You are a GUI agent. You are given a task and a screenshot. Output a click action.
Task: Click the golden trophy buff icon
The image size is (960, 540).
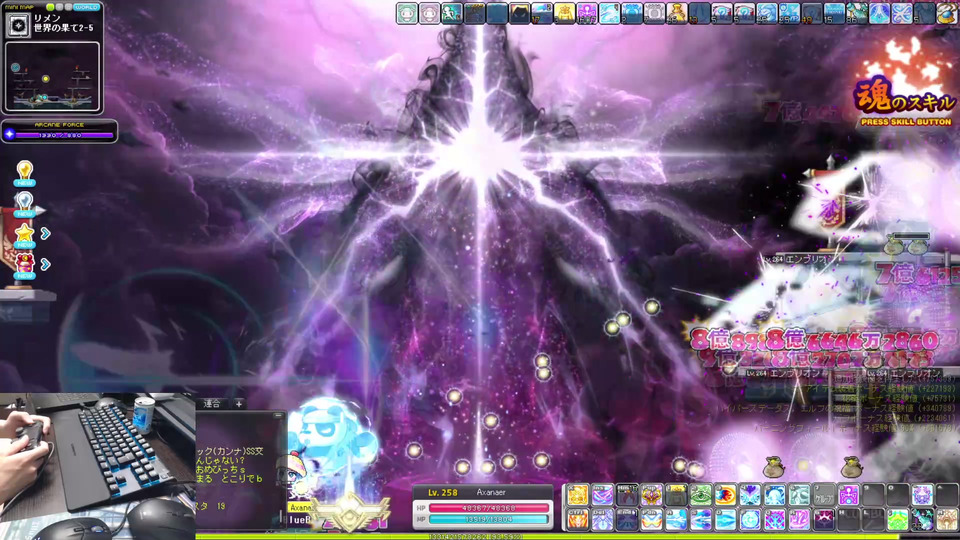pyautogui.click(x=677, y=13)
